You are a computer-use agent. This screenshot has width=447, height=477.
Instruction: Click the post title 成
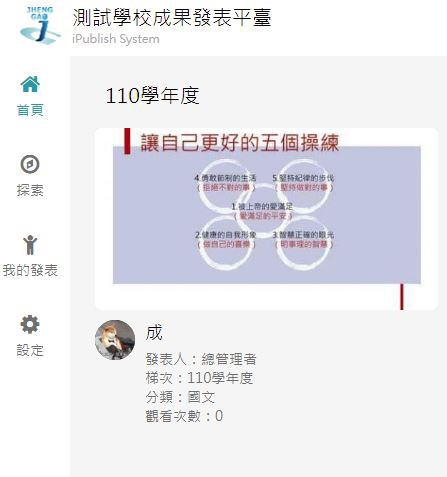pyautogui.click(x=154, y=332)
